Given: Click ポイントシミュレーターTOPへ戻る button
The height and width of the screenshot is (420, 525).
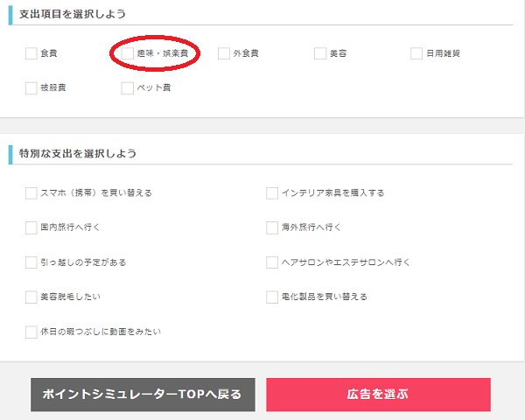Looking at the screenshot, I should [143, 395].
